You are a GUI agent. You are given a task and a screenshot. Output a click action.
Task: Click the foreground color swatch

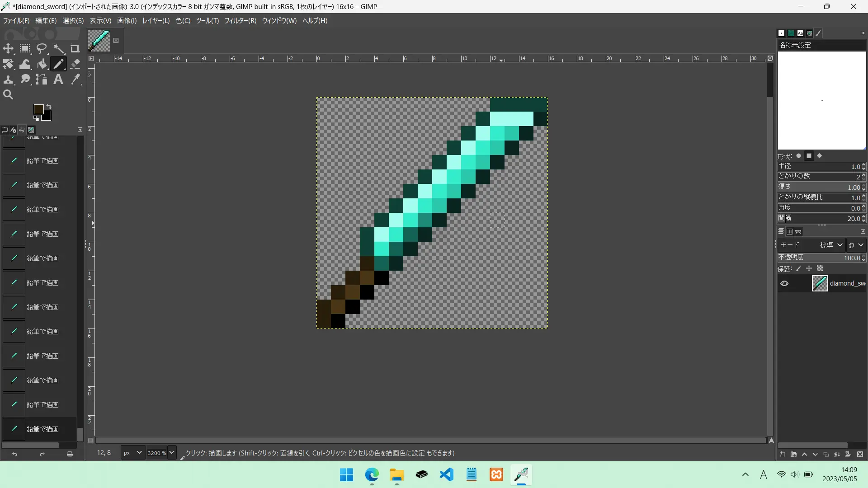[x=39, y=109]
